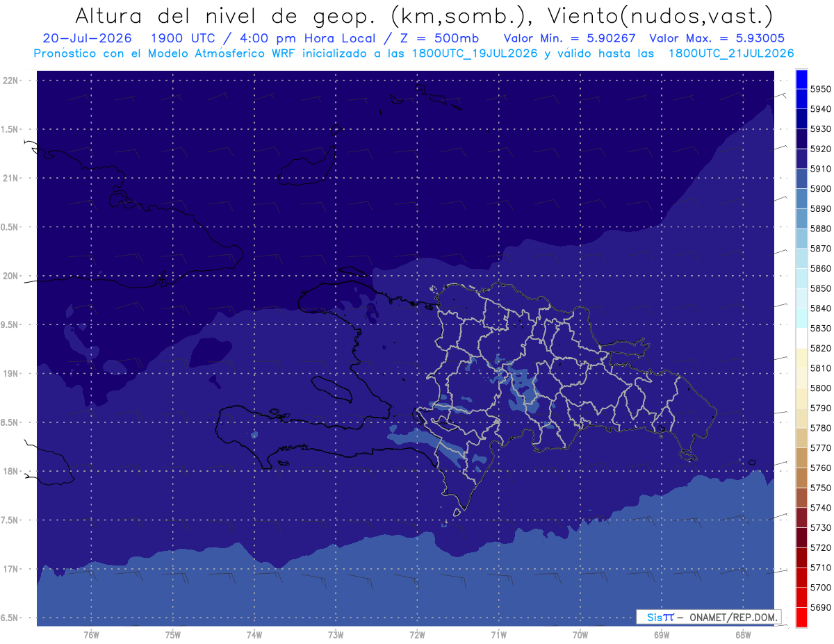
Task: Click the '5920' colorbar label
Action: coord(821,149)
